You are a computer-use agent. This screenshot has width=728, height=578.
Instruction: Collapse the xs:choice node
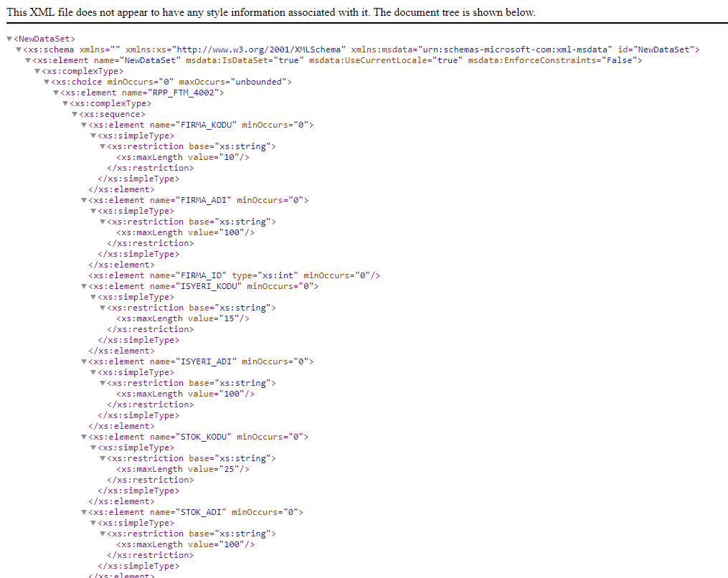(47, 82)
